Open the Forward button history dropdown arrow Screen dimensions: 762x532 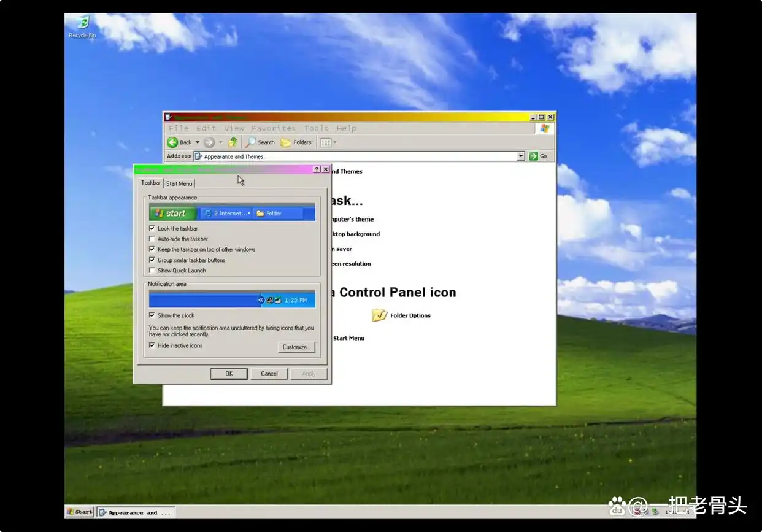(220, 142)
